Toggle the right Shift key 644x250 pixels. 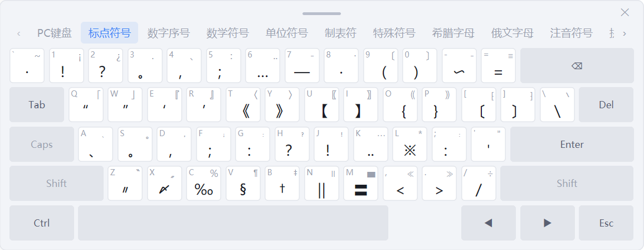[567, 184]
